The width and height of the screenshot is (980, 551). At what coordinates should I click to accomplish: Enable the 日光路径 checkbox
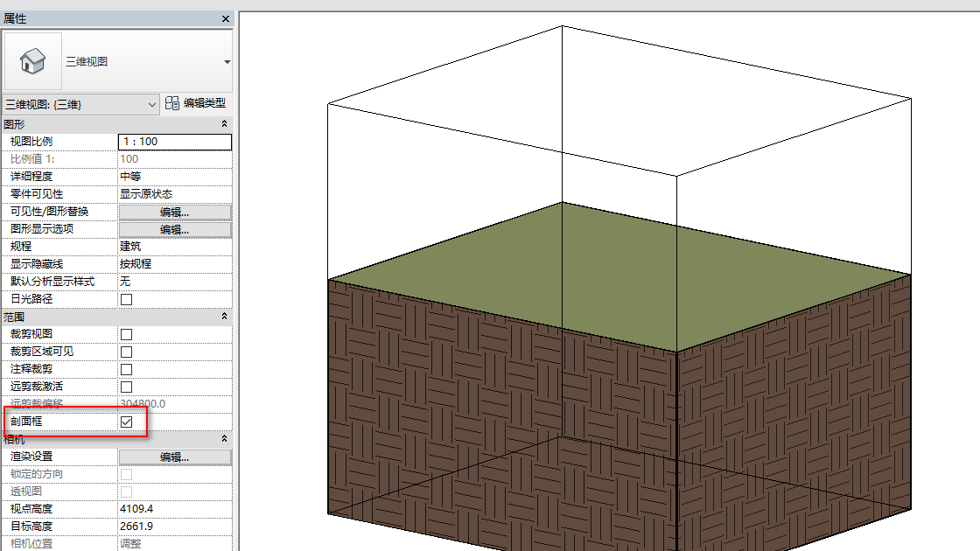(x=126, y=299)
